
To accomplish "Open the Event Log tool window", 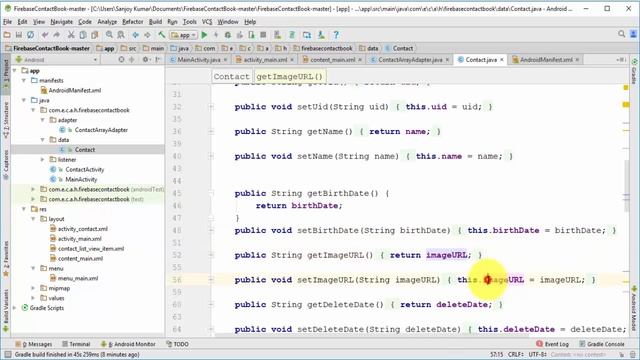I will click(552, 344).
